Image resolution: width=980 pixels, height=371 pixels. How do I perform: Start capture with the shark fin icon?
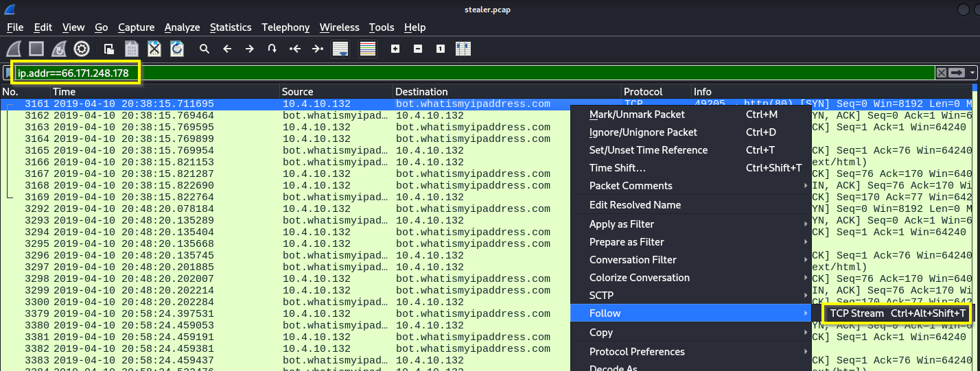[x=14, y=49]
